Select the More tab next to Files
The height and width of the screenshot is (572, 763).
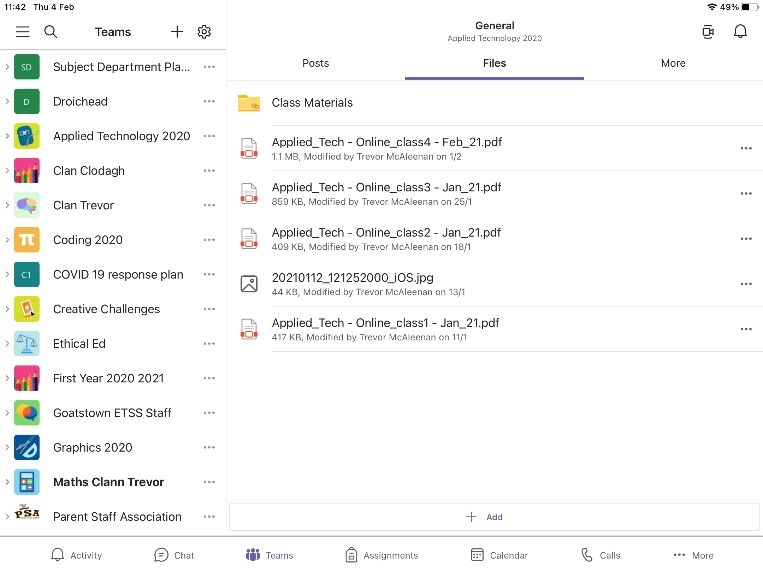click(x=673, y=63)
